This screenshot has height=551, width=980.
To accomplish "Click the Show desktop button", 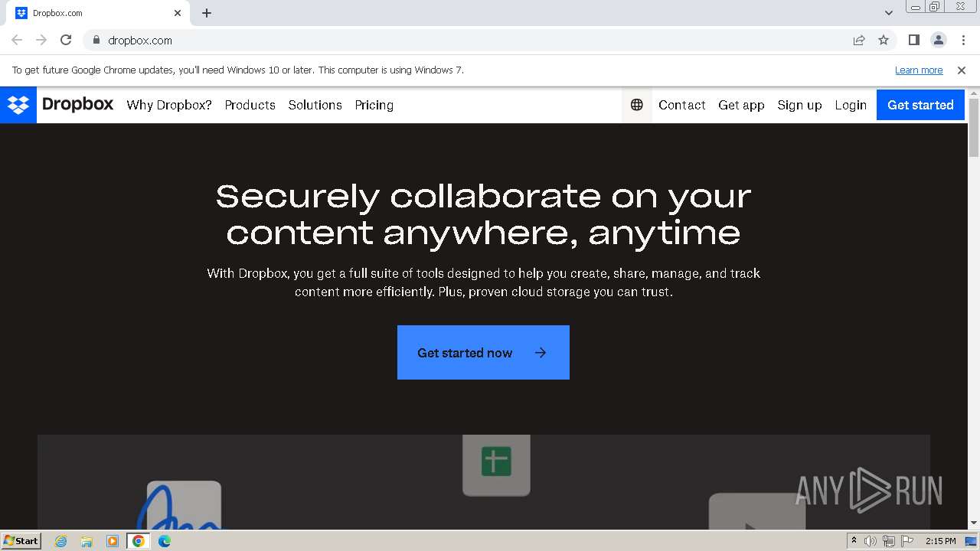I will (x=972, y=541).
